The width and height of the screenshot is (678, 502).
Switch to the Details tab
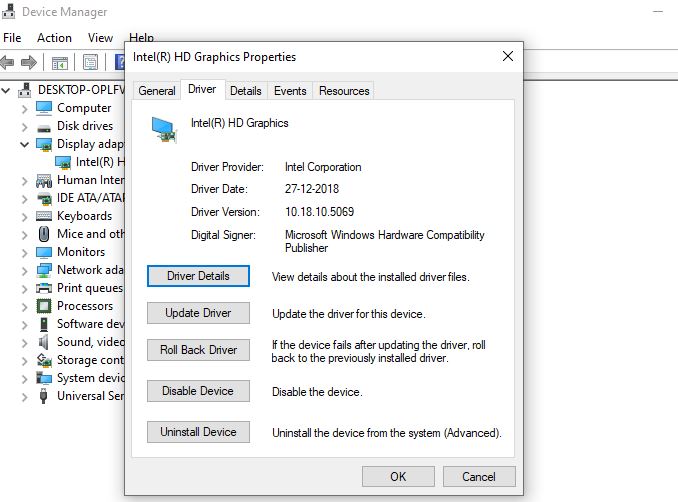tap(245, 91)
